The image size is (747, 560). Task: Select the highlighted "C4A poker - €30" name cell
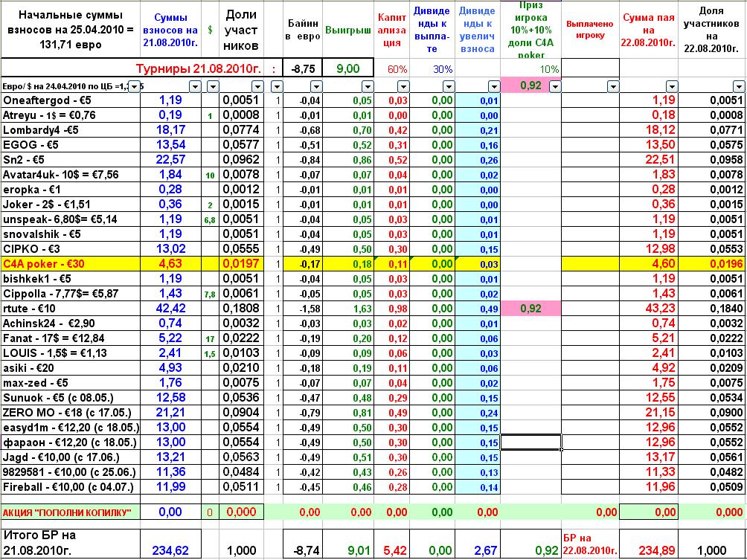tap(71, 264)
